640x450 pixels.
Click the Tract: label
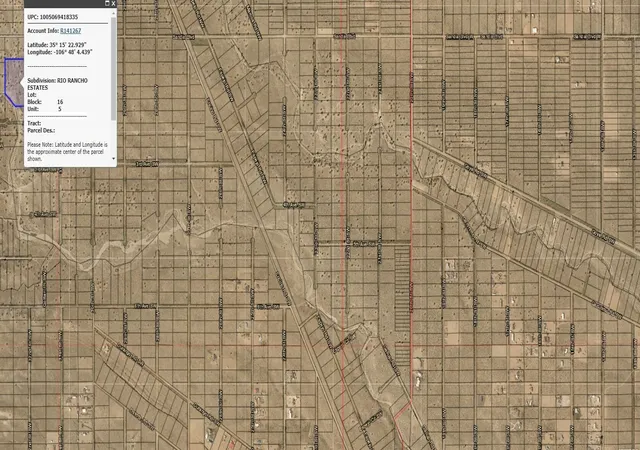click(x=34, y=123)
